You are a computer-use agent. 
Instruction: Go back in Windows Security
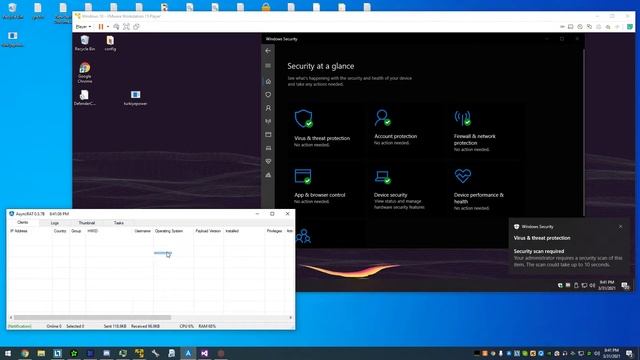(x=268, y=51)
